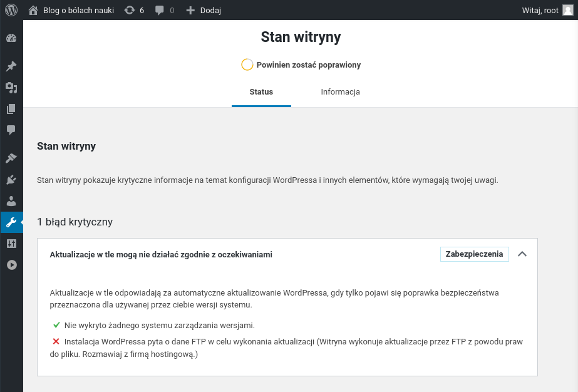Open Posts pin icon in sidebar
The image size is (578, 392).
click(x=11, y=66)
